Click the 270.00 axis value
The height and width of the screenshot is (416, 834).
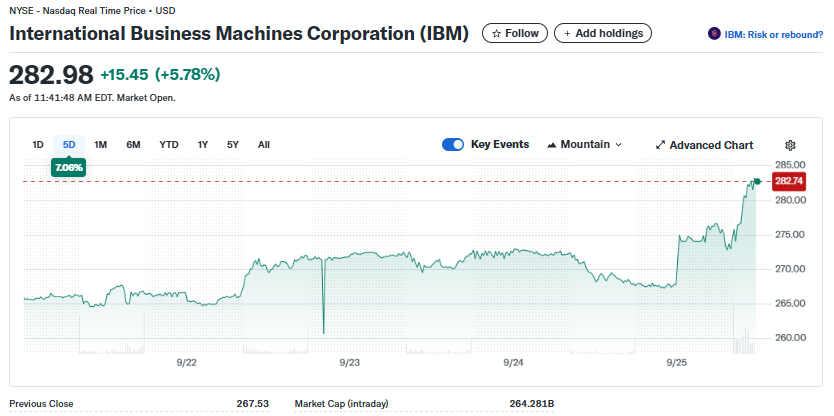coord(791,269)
